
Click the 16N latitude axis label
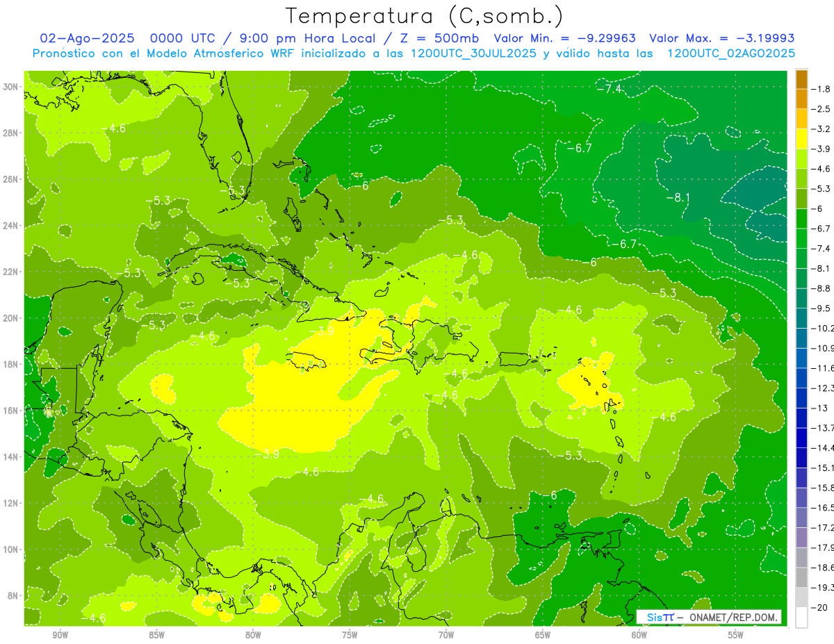coord(10,411)
